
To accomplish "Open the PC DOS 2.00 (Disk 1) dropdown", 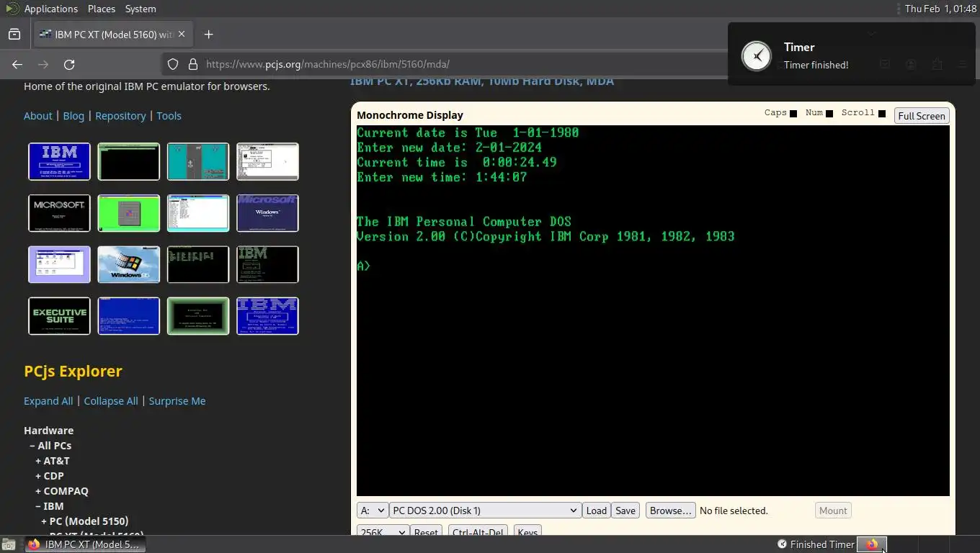I will (x=485, y=511).
